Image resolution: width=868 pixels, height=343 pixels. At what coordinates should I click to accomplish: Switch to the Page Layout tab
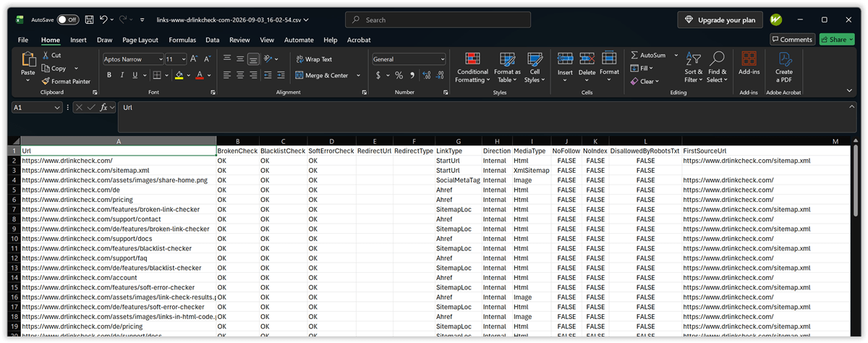tap(140, 40)
